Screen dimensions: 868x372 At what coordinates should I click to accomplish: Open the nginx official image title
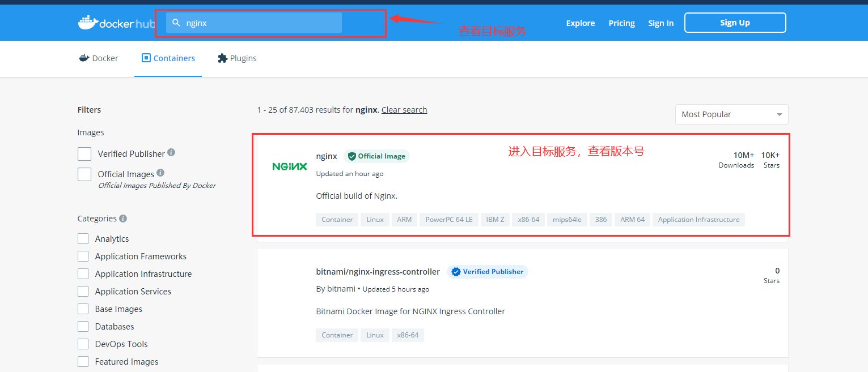point(327,156)
